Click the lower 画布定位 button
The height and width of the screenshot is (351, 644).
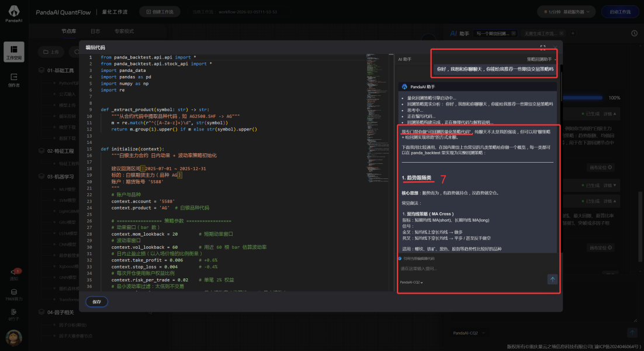point(601,247)
